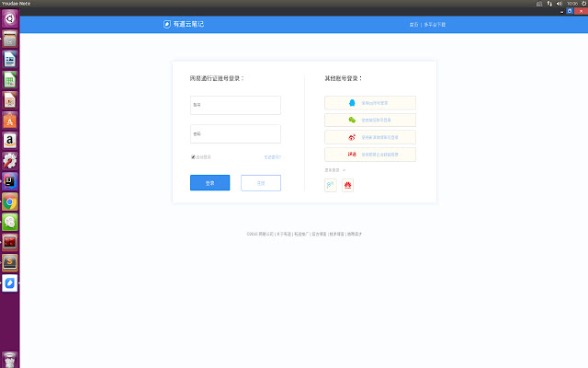This screenshot has height=368, width=588.
Task: Open Ubuntu Dash search in the launcher
Action: coord(10,18)
